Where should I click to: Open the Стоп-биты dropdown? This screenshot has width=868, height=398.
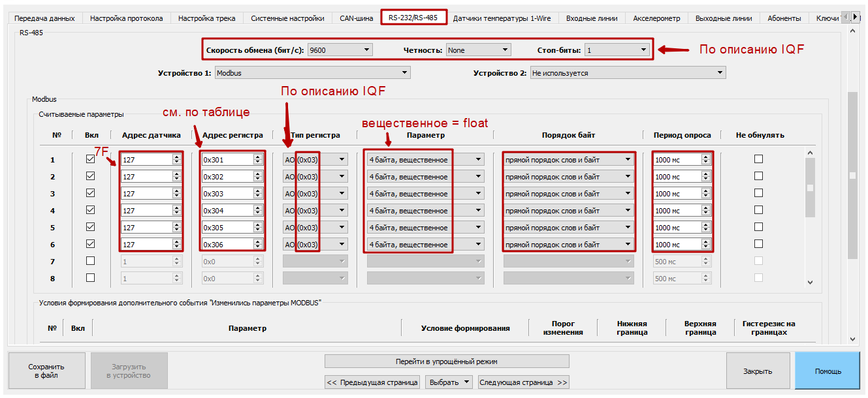click(617, 50)
